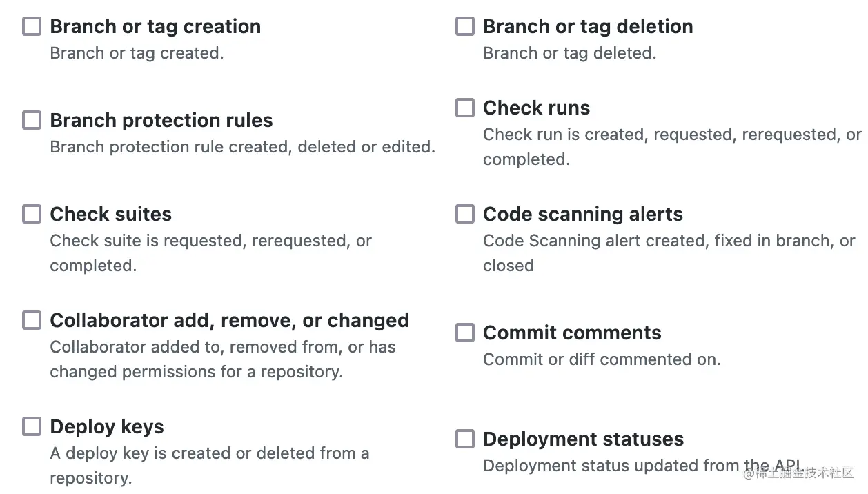Viewport: 868px width, 494px height.
Task: Click the Commit comments heading
Action: [572, 333]
